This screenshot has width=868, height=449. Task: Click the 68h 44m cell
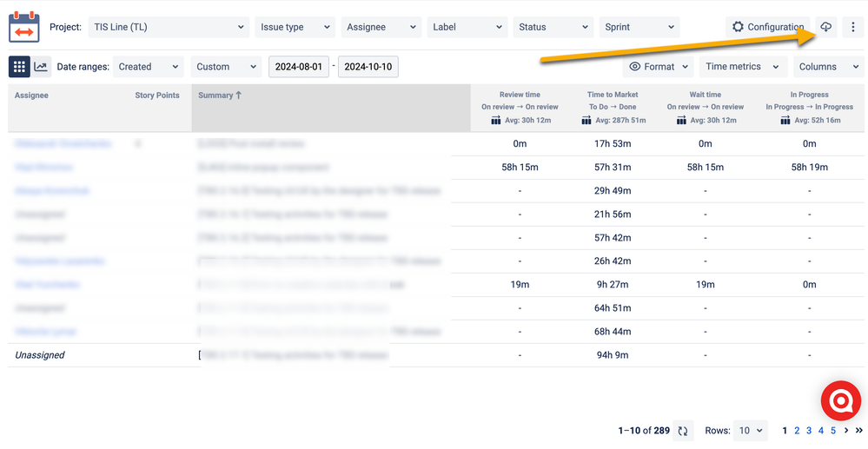pos(613,332)
